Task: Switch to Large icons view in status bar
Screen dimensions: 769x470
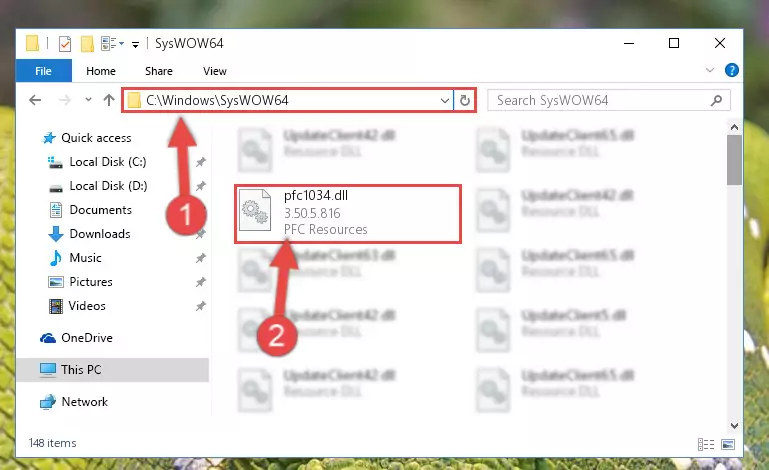Action: point(728,444)
